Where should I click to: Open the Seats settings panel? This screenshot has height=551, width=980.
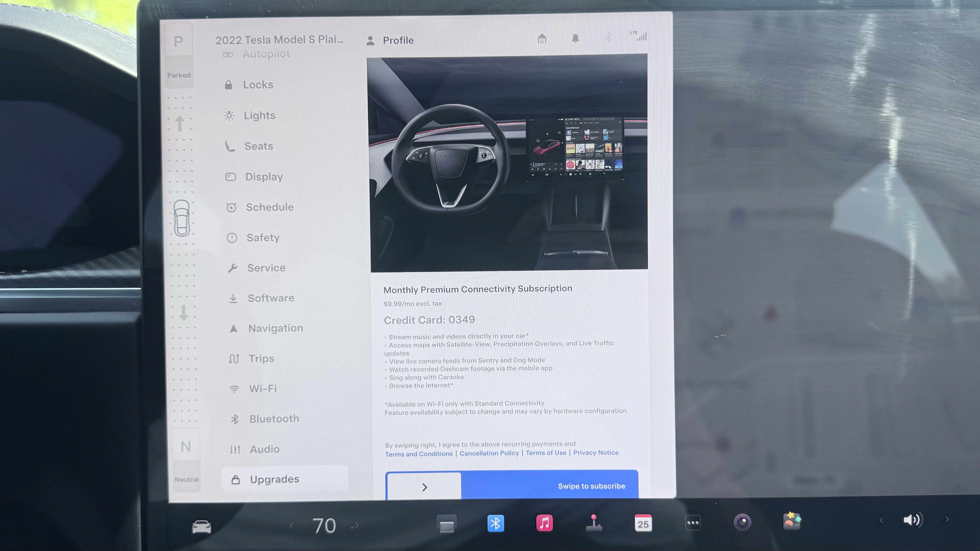pos(259,146)
